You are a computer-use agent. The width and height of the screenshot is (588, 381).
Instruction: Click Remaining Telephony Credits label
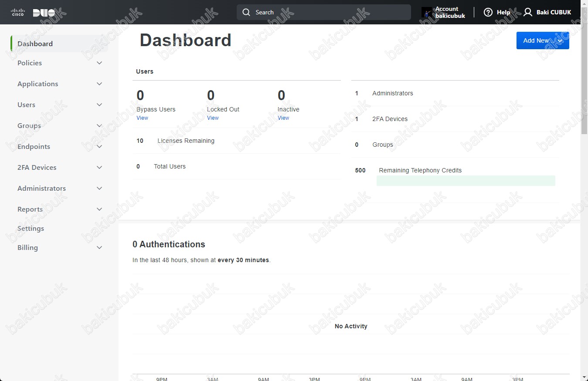click(420, 170)
